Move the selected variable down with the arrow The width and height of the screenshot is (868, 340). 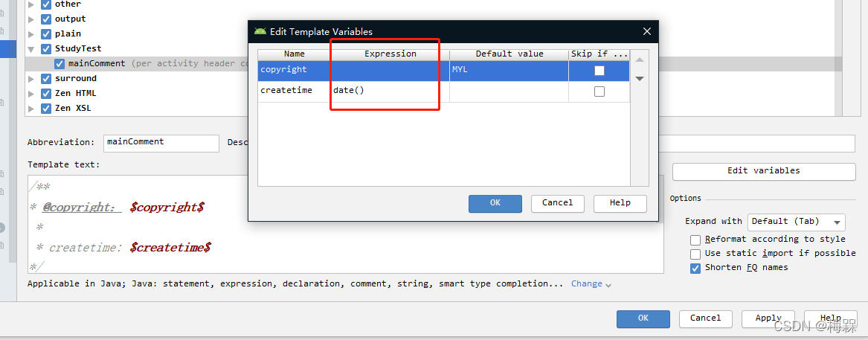point(639,78)
